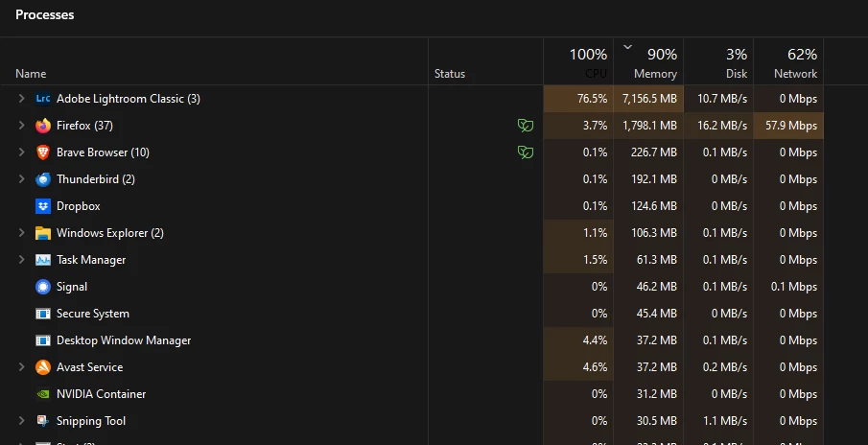Click Brave Browser's efficiency mode leaf icon
This screenshot has height=445, width=868.
click(526, 152)
